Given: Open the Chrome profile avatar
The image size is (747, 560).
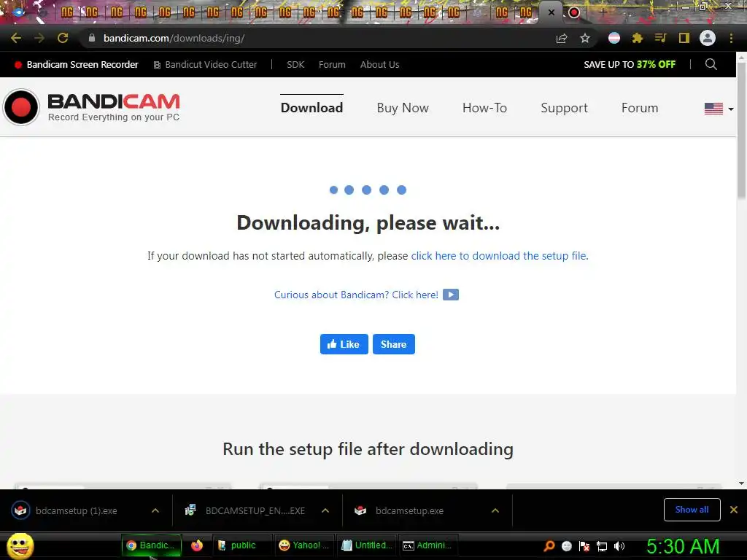Looking at the screenshot, I should tap(708, 38).
